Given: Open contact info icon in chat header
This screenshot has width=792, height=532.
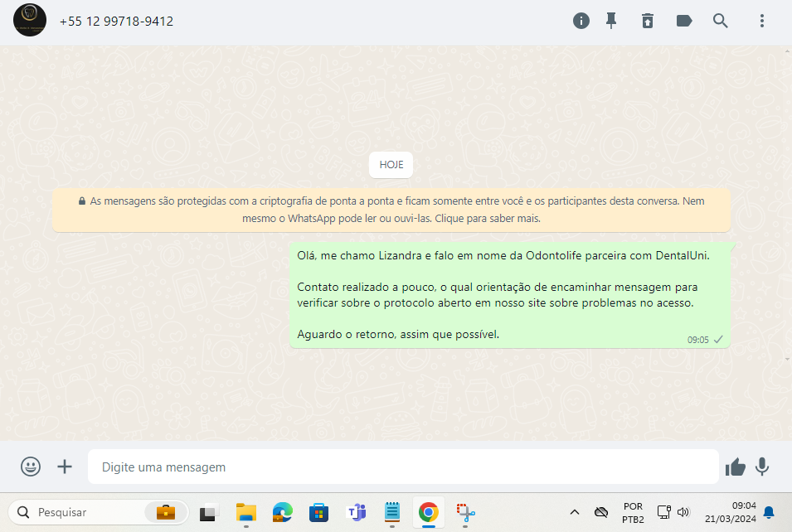Looking at the screenshot, I should click(x=581, y=21).
